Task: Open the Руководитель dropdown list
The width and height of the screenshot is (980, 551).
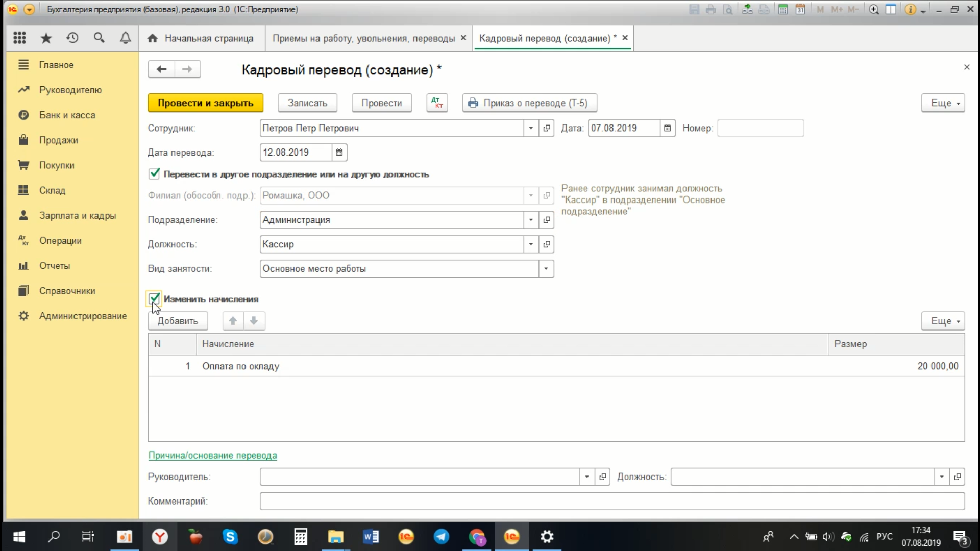Action: click(x=586, y=477)
